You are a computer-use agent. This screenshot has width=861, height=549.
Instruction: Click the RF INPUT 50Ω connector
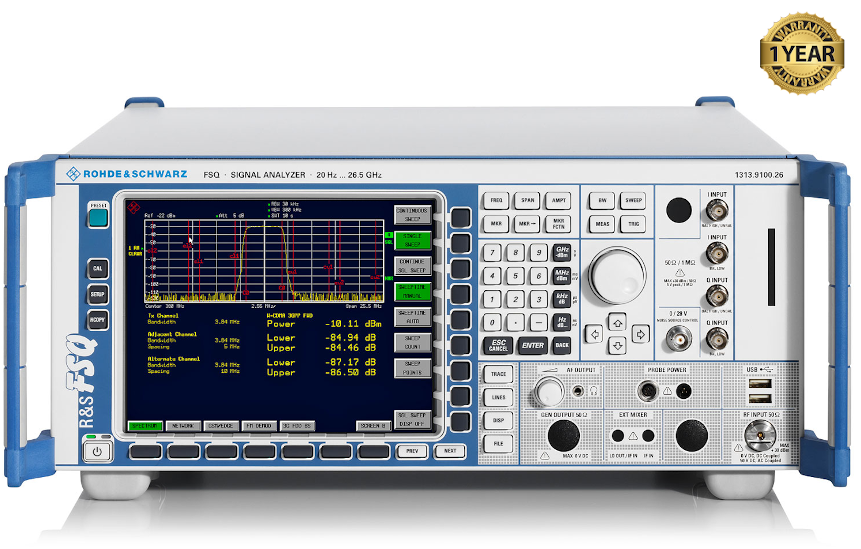(x=760, y=436)
